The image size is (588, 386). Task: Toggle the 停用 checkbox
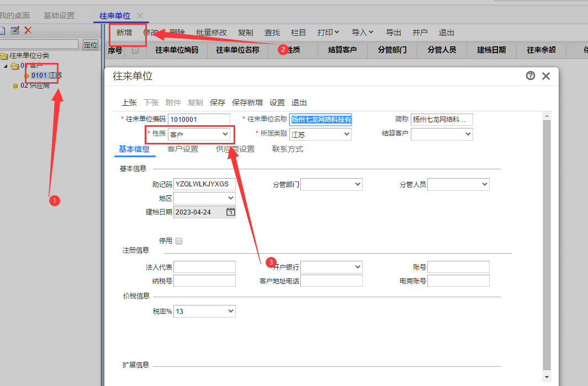(179, 241)
